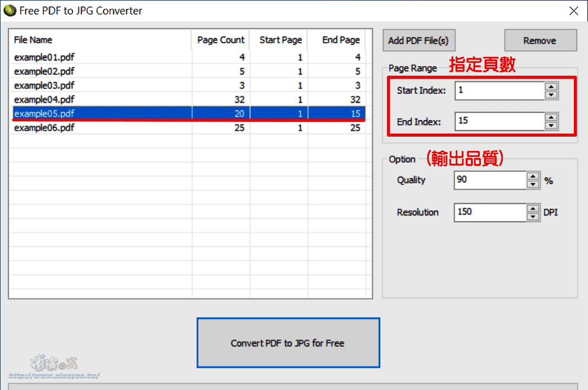Decrement Start Index using its down arrow

[x=551, y=94]
